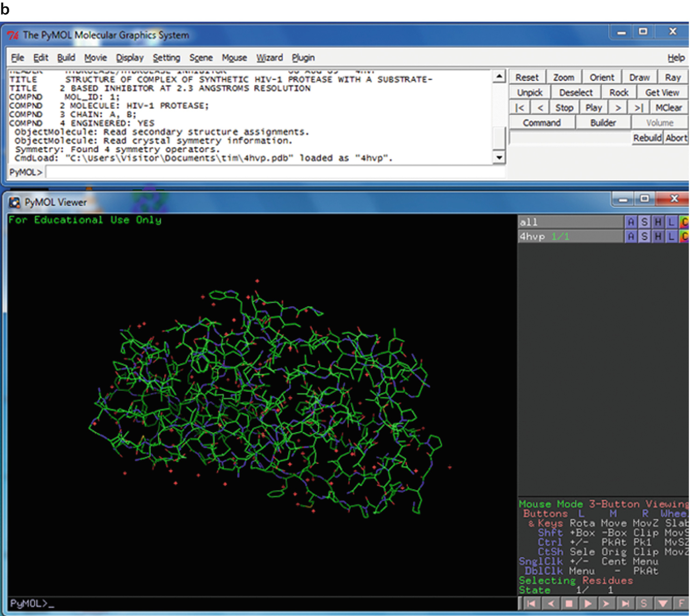The height and width of the screenshot is (616, 690).
Task: Open the Color menu for 4hvp object
Action: point(684,236)
